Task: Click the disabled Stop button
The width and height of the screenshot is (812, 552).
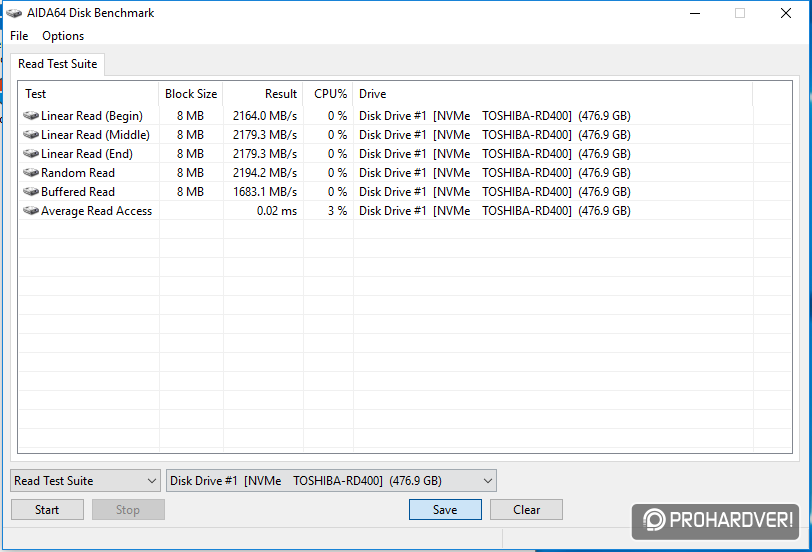Action: click(x=128, y=510)
